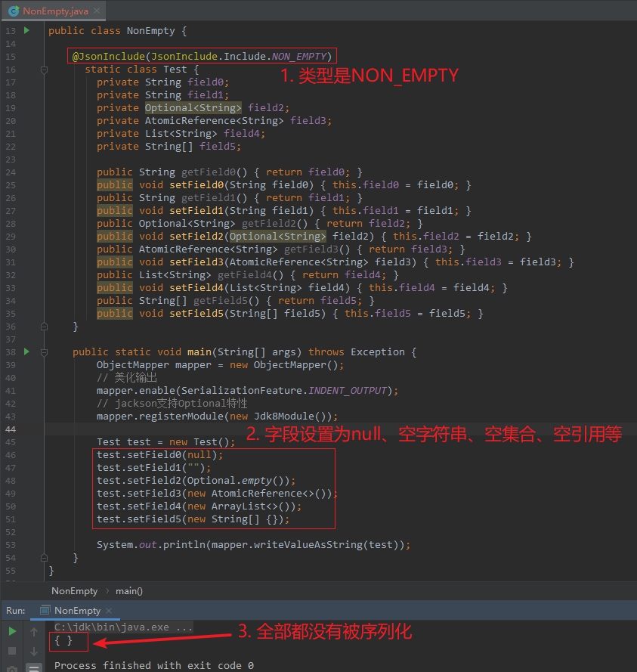The width and height of the screenshot is (637, 672).
Task: Click line number 23 in the gutter
Action: [x=11, y=159]
